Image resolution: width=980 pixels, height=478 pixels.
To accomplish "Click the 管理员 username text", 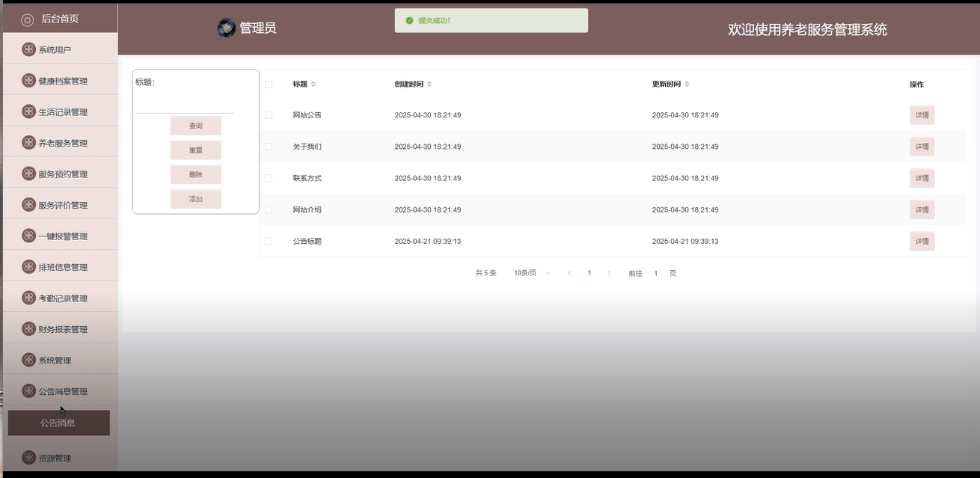I will tap(257, 28).
